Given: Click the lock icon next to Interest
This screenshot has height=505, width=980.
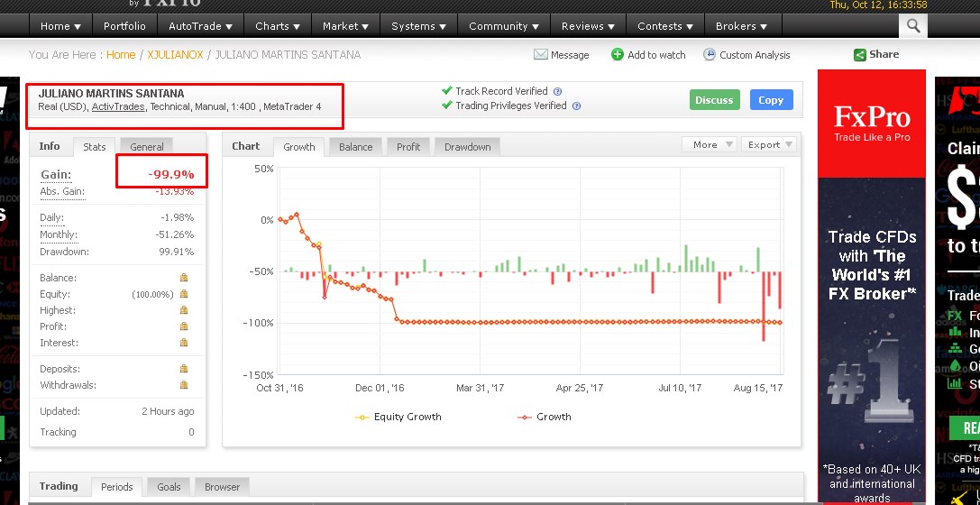Looking at the screenshot, I should [184, 343].
